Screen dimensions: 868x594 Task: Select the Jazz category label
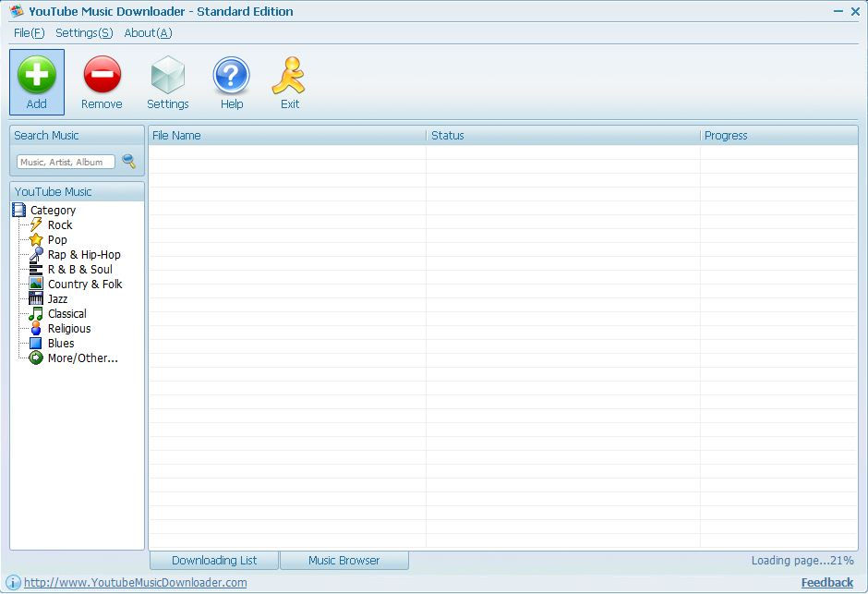57,299
